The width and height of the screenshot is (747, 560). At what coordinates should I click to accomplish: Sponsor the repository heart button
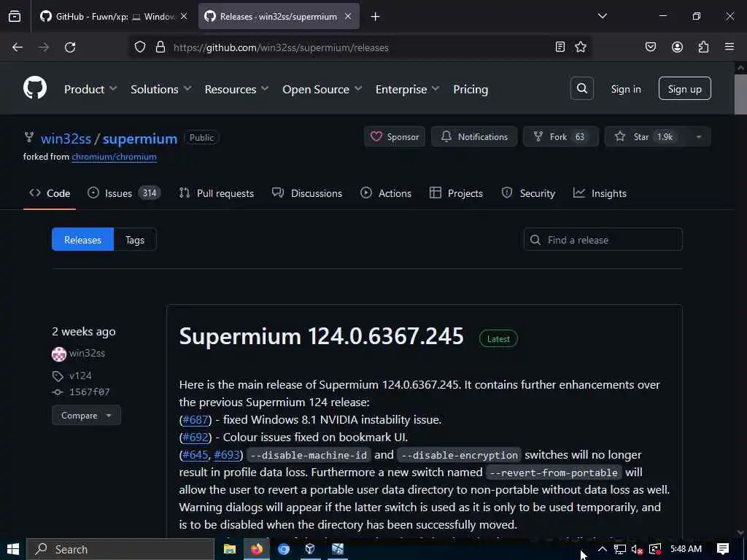395,136
